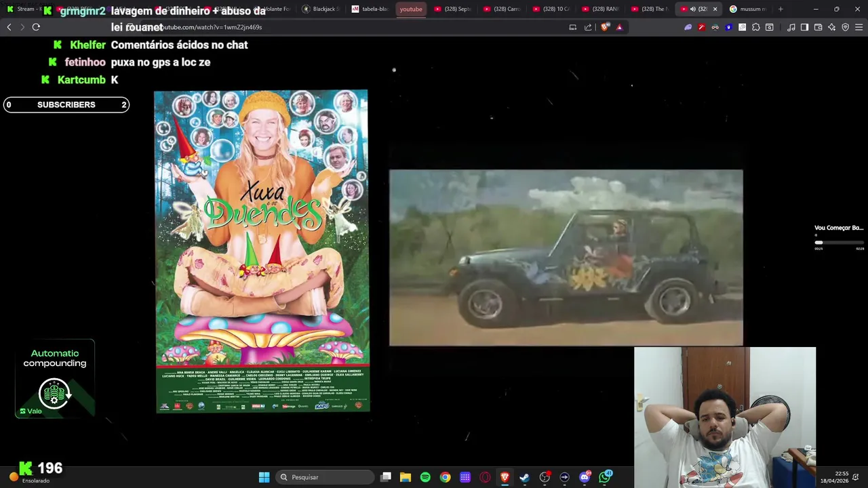The width and height of the screenshot is (868, 488).
Task: Open the Brave Shields lion icon
Action: click(606, 27)
